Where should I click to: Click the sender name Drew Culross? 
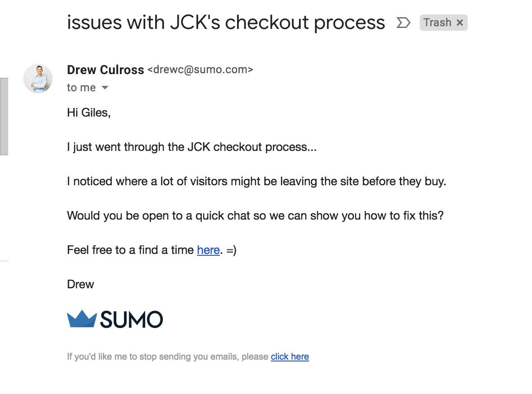(x=105, y=70)
